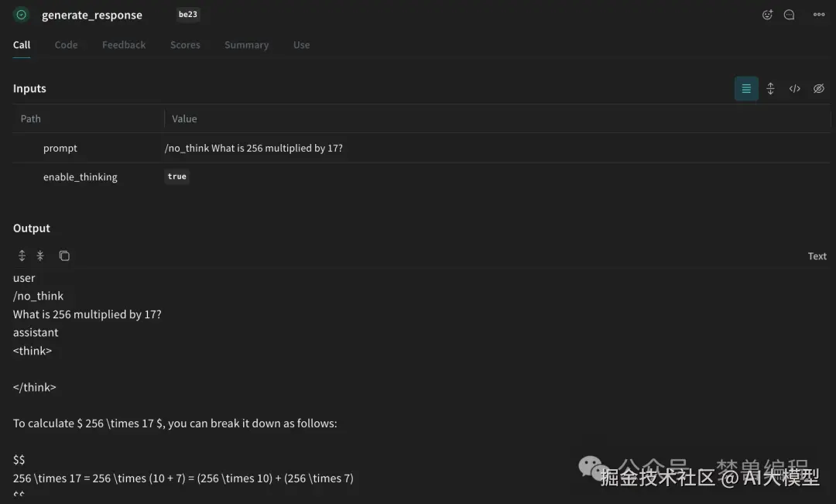
Task: Copy the output with the copy icon
Action: coord(64,255)
